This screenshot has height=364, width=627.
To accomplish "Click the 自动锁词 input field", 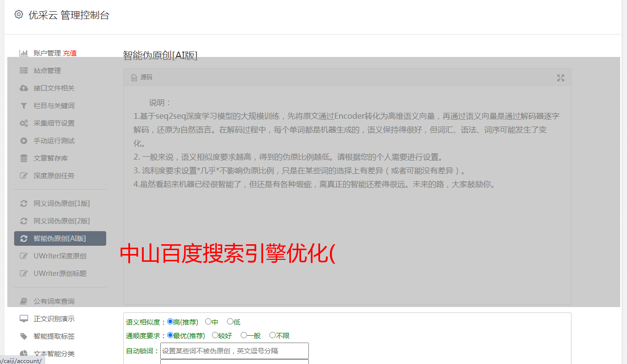I will (234, 351).
